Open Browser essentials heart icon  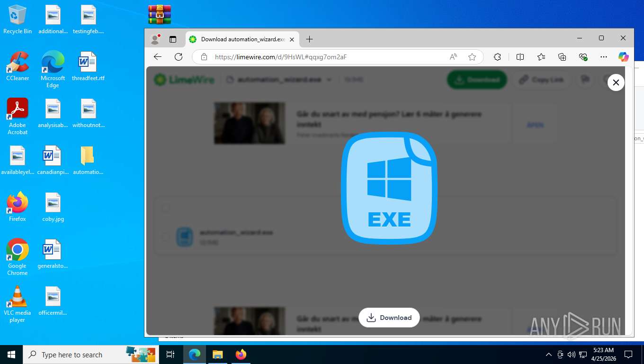tap(583, 57)
